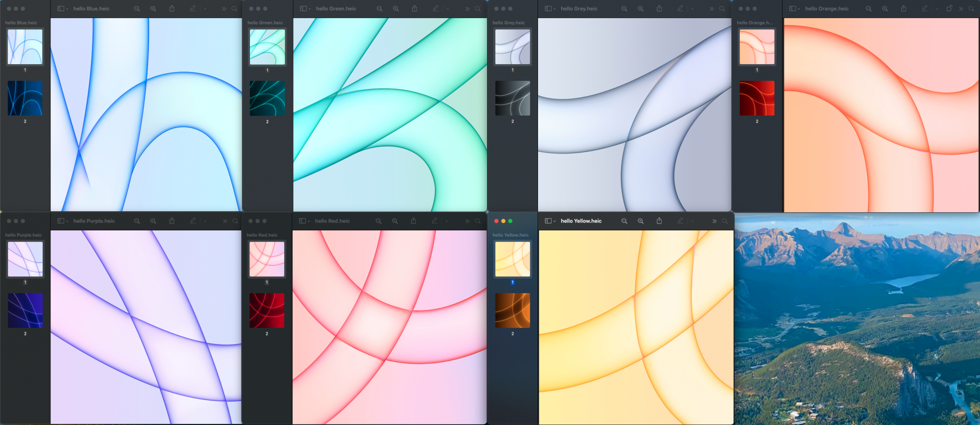Select dark red thumbnail 2 in Red sidebar
This screenshot has width=980, height=425.
pos(267,310)
